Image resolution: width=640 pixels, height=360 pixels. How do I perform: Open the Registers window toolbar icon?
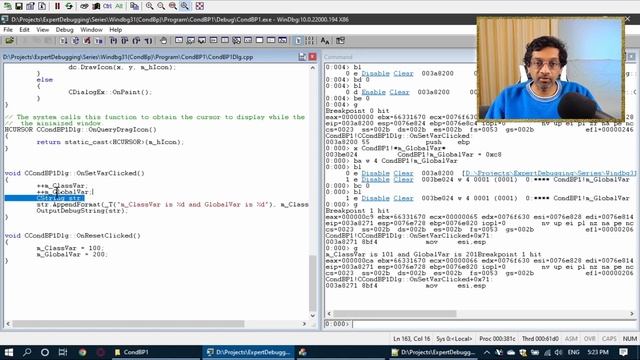point(213,40)
